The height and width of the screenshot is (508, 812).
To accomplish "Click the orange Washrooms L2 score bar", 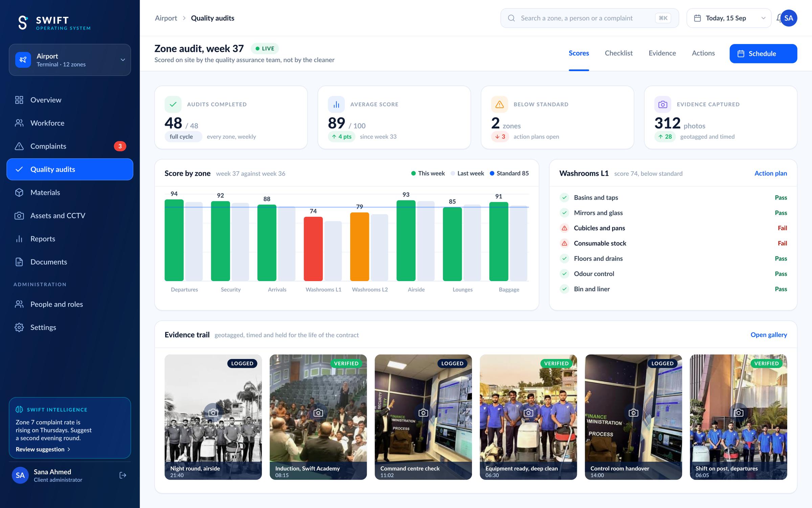I will point(359,247).
